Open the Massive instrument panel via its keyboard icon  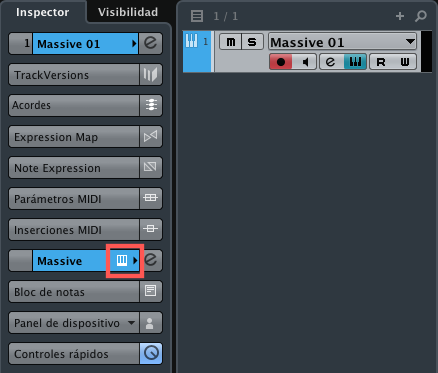(122, 260)
